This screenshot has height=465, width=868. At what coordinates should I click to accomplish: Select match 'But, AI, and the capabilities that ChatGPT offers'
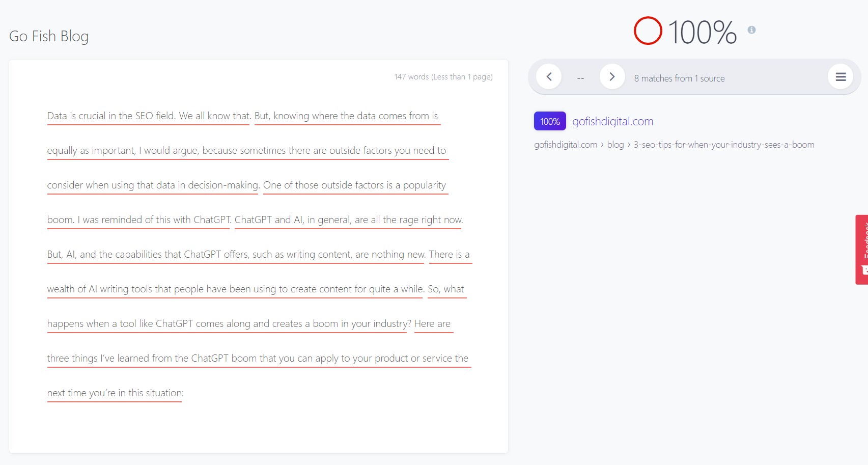[148, 255]
